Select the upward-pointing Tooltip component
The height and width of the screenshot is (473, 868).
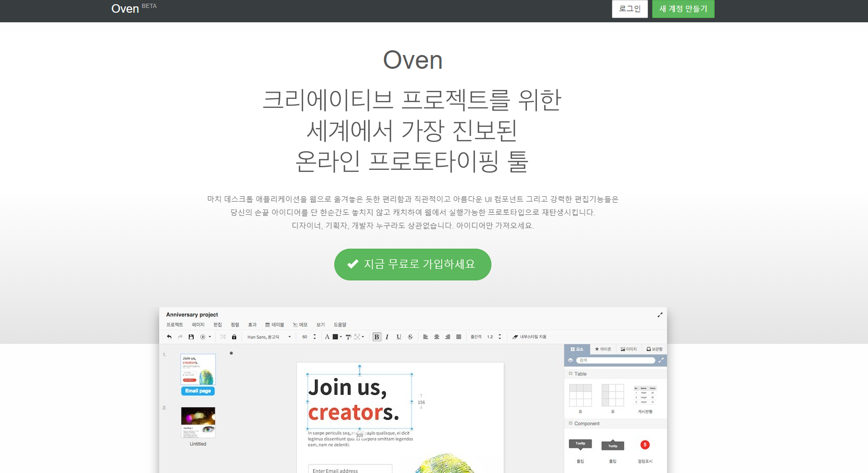[x=613, y=445]
